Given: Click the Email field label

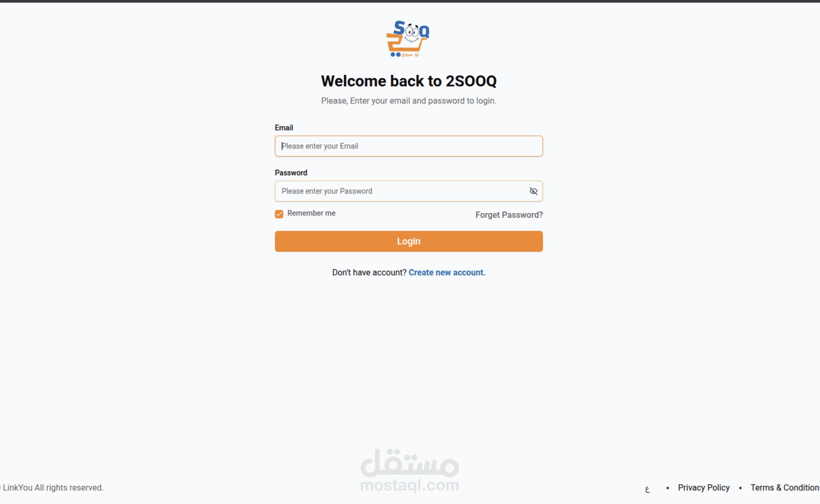Looking at the screenshot, I should (x=284, y=128).
